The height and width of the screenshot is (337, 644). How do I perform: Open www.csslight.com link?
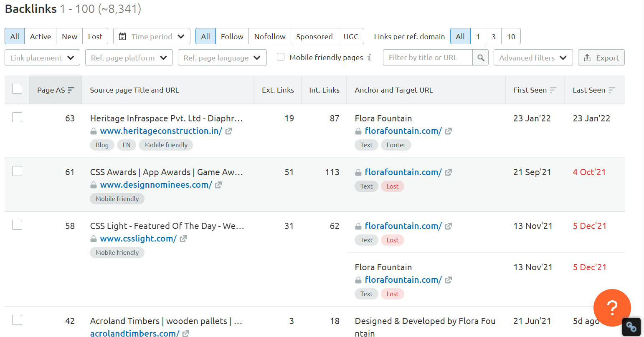tap(139, 239)
